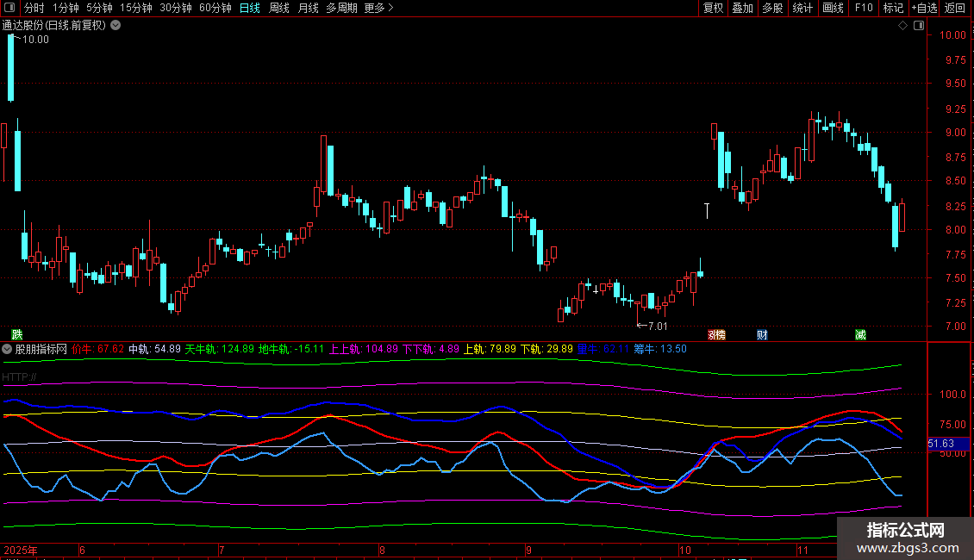Click the diamond icon above the price axis
Image resolution: width=974 pixels, height=560 pixels.
coord(902,26)
